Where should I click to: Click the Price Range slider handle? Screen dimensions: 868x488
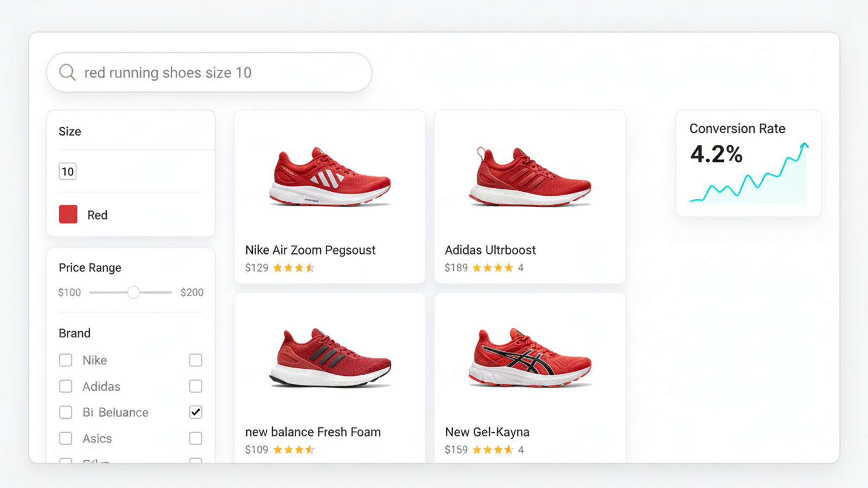(133, 292)
